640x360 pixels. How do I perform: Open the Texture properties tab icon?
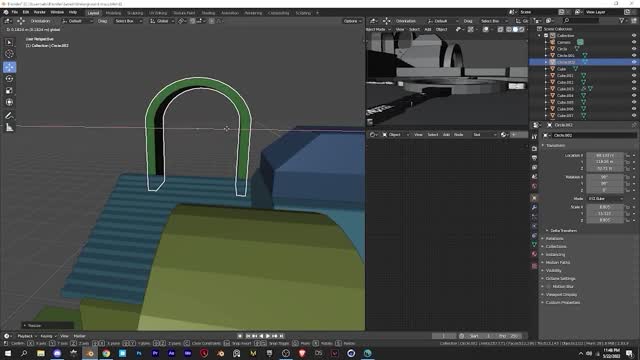pos(534,266)
